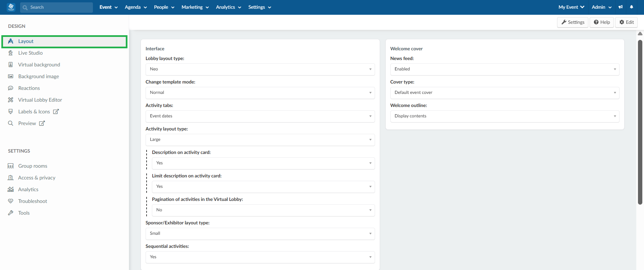Open the Sequential activities dropdown

(260, 257)
